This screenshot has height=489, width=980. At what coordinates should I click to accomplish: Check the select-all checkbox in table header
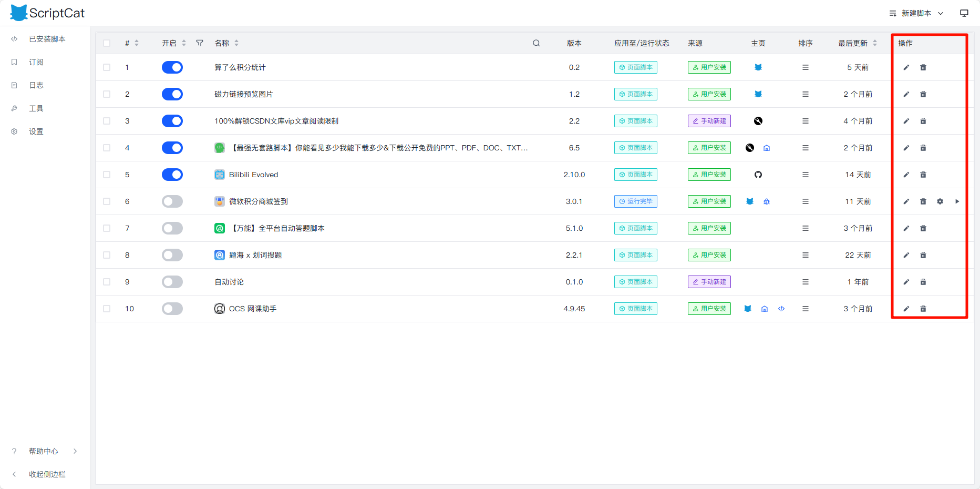[x=107, y=43]
